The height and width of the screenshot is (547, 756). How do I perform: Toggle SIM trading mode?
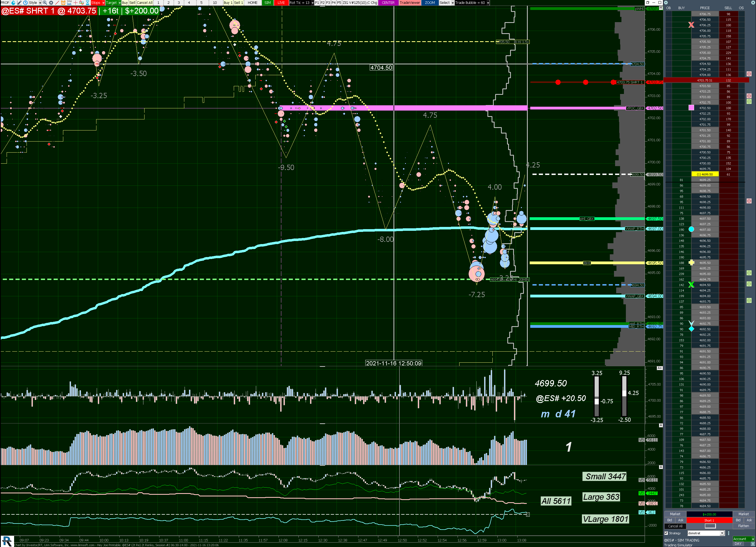pyautogui.click(x=267, y=3)
